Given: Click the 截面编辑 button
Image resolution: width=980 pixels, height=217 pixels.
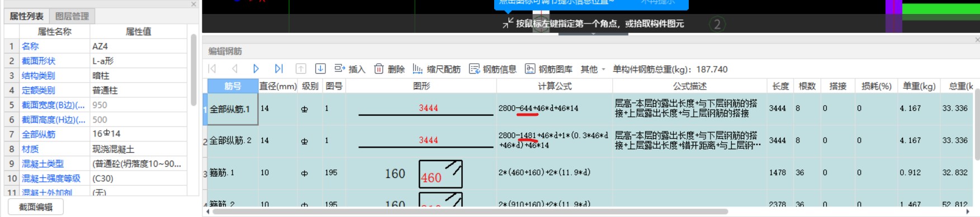Looking at the screenshot, I should (x=36, y=207).
